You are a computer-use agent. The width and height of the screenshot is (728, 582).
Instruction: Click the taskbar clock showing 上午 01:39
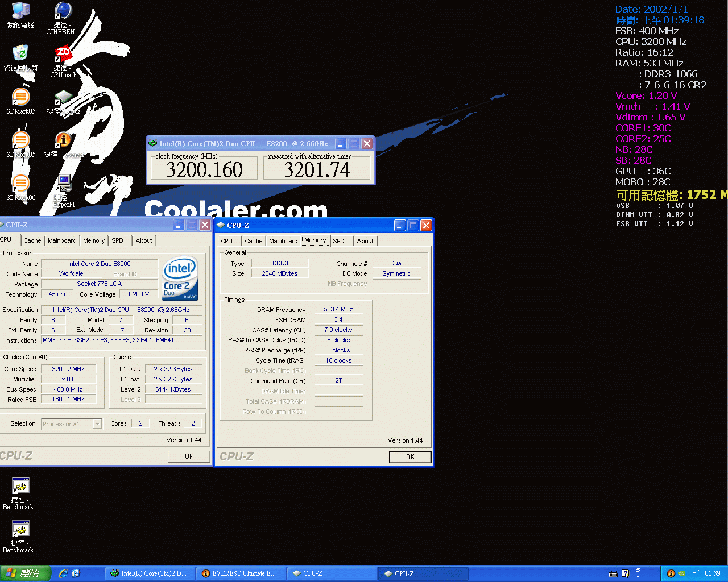[705, 573]
